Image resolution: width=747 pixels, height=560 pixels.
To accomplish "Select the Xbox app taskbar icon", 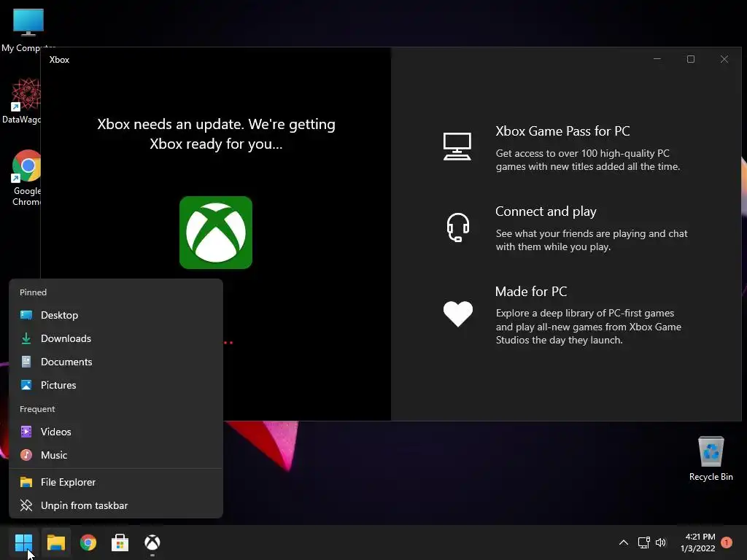I will coord(152,542).
